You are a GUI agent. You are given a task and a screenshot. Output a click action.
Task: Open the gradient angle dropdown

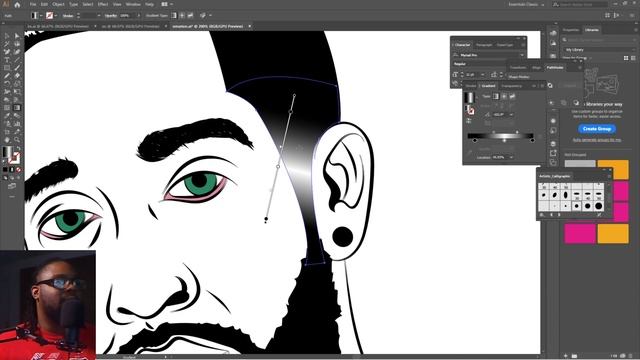(x=511, y=115)
